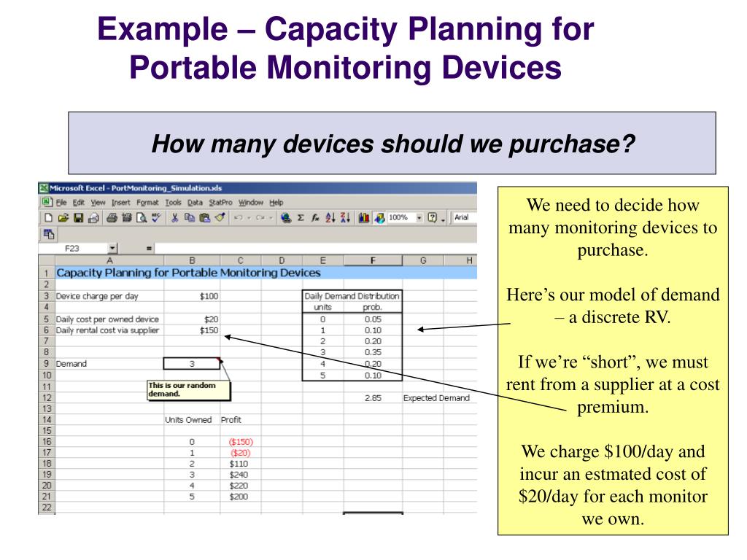Open the Format menu

pyautogui.click(x=147, y=203)
